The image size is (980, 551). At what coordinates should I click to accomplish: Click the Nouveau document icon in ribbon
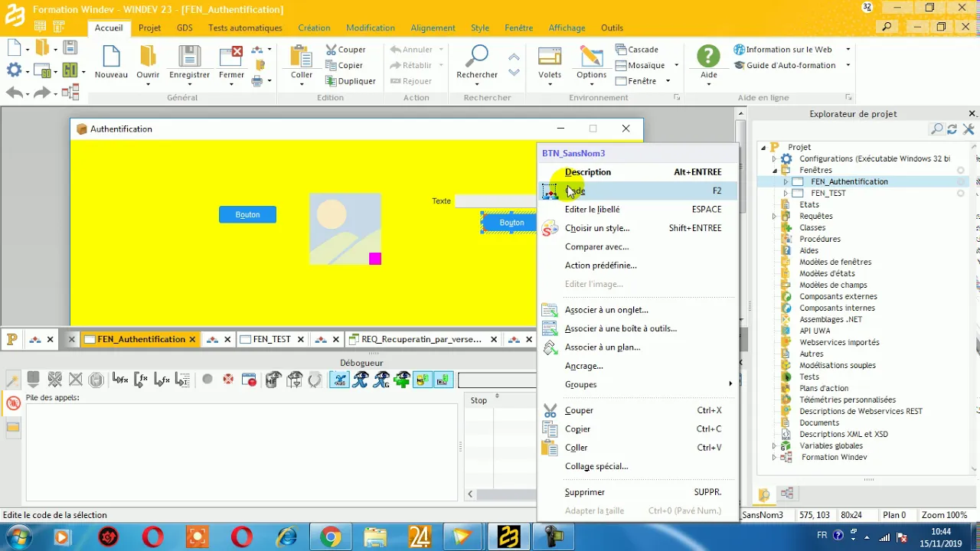point(111,57)
